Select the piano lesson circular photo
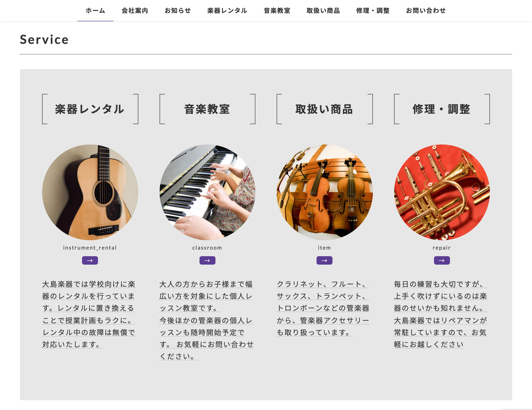Viewport: 532px width, 410px height. point(207,192)
